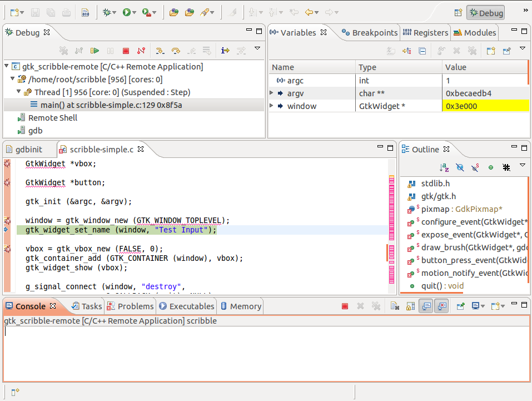Select quit() : void in Outline
532x401 pixels.
click(x=442, y=286)
